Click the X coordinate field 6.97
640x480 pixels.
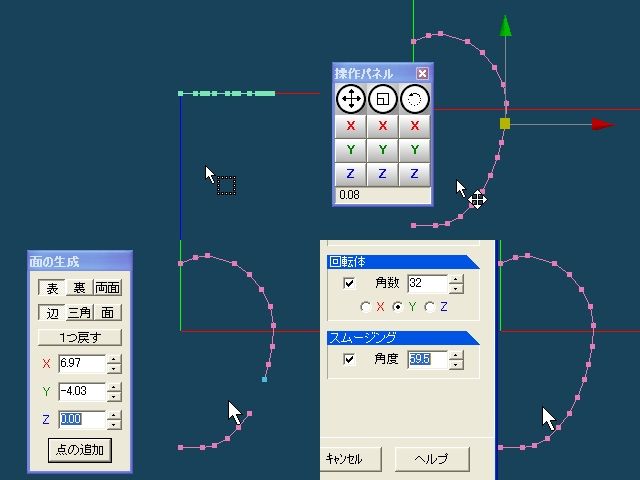coord(82,363)
